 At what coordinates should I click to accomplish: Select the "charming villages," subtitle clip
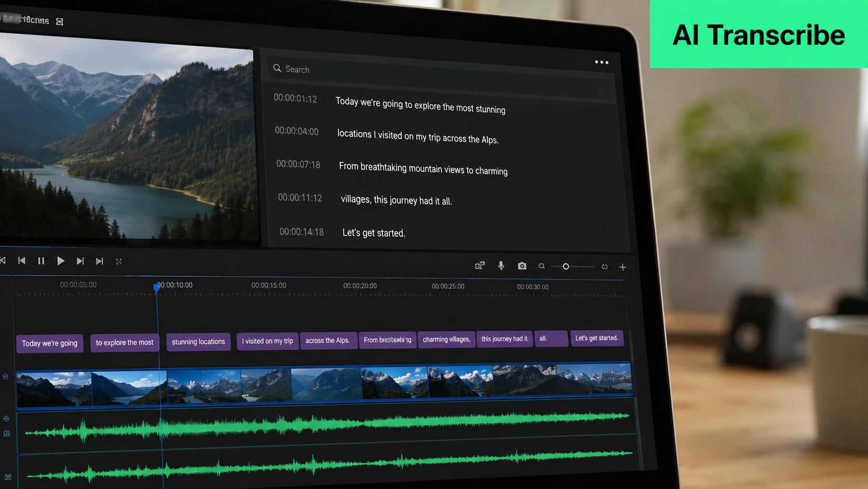(446, 339)
